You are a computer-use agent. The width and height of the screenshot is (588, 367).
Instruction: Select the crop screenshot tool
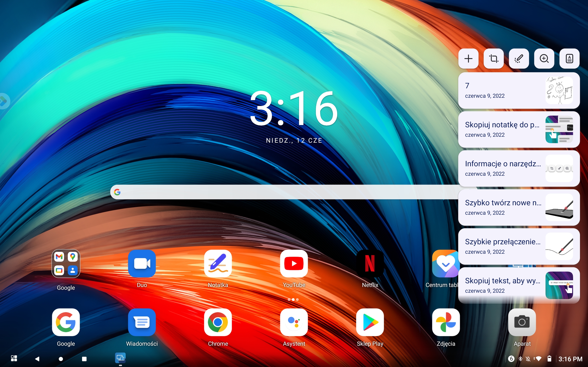[493, 58]
